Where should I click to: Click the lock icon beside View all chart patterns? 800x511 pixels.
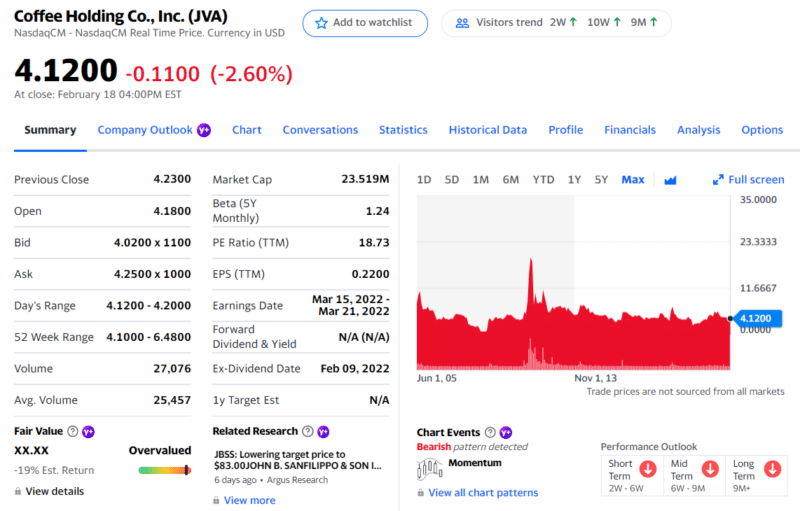420,493
